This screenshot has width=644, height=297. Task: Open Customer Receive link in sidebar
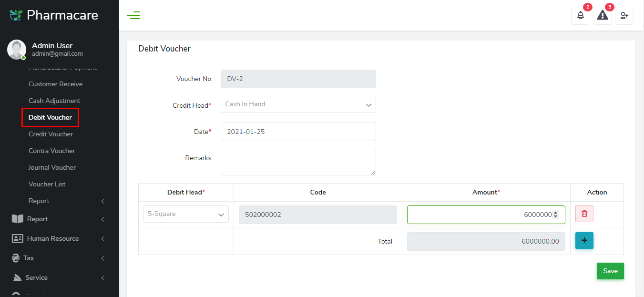pyautogui.click(x=55, y=84)
